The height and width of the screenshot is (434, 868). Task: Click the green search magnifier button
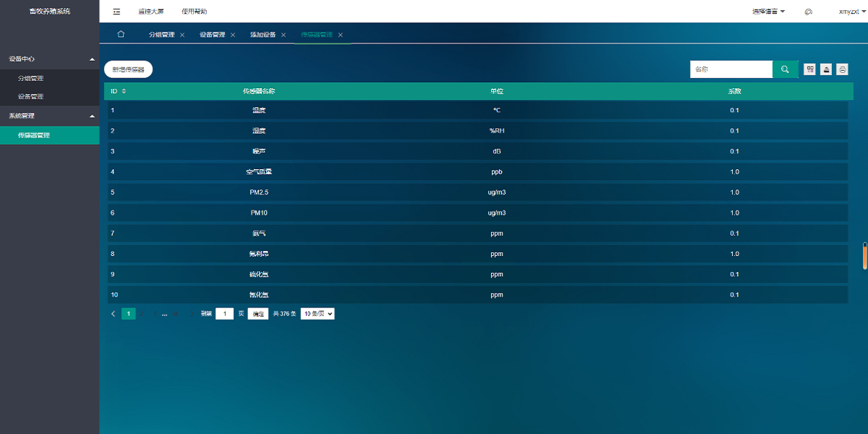(786, 69)
